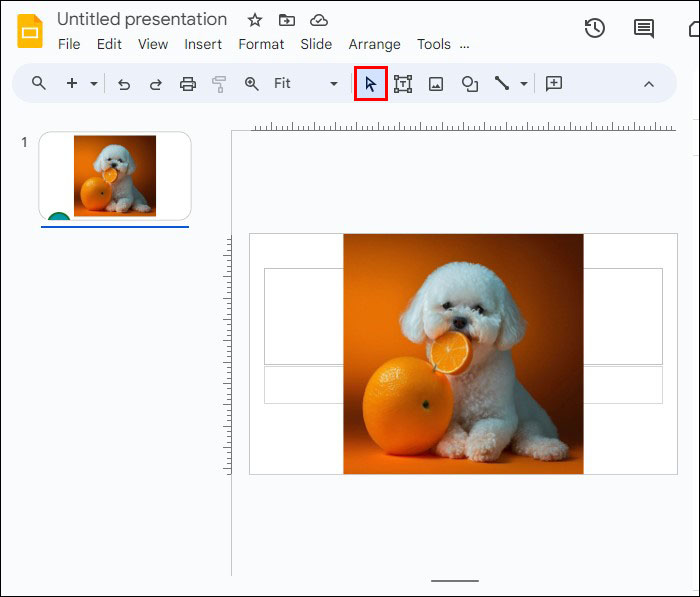The height and width of the screenshot is (597, 700).
Task: Open version history clock icon
Action: [595, 28]
